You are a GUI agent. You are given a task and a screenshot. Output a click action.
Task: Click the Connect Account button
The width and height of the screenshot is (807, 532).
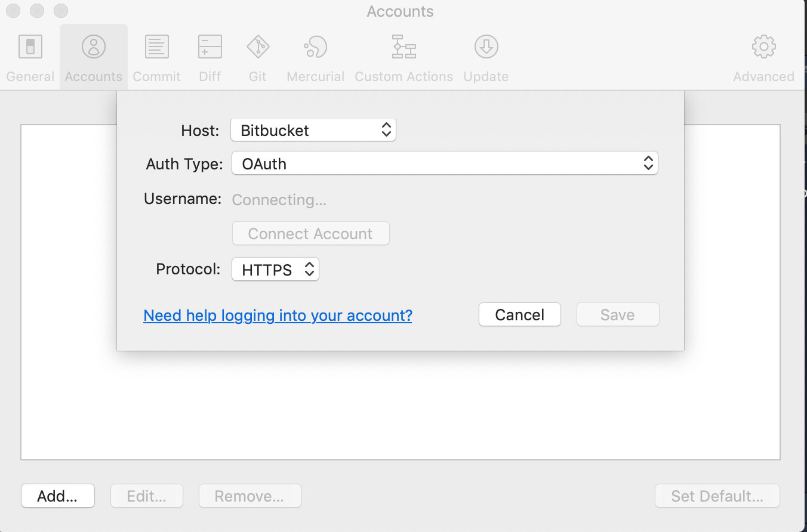click(310, 234)
